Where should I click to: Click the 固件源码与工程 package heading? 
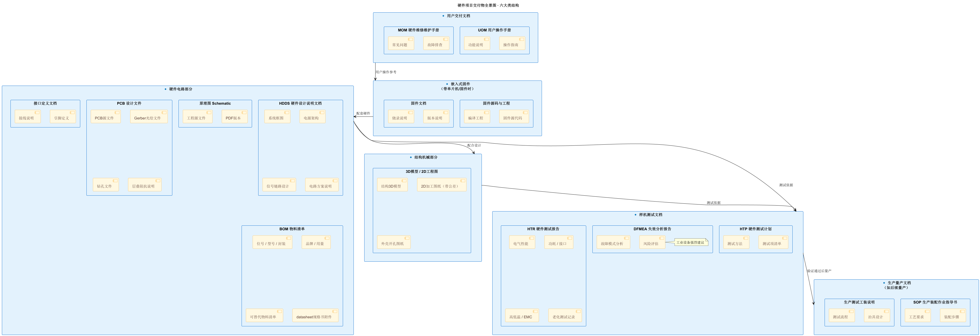point(496,103)
